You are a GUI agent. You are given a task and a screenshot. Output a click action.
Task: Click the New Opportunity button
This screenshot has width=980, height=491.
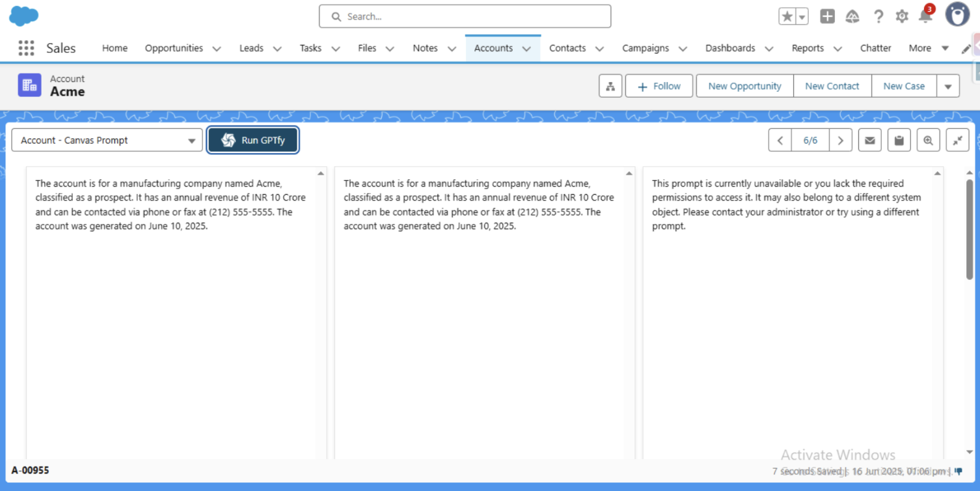[x=744, y=87]
